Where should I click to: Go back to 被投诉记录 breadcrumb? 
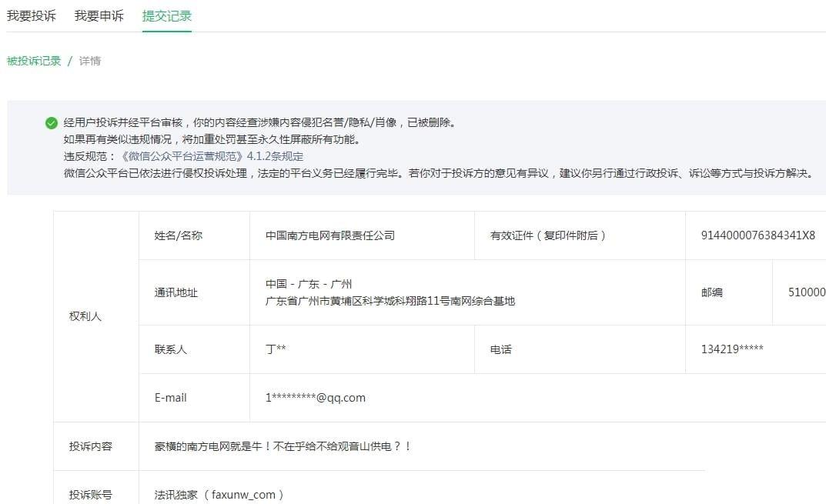tap(34, 61)
